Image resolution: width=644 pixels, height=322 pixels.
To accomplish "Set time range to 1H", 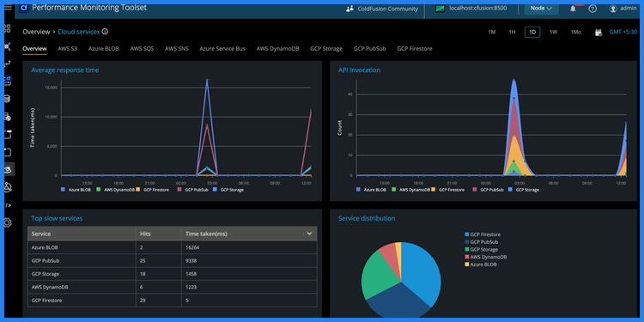I will tap(512, 32).
